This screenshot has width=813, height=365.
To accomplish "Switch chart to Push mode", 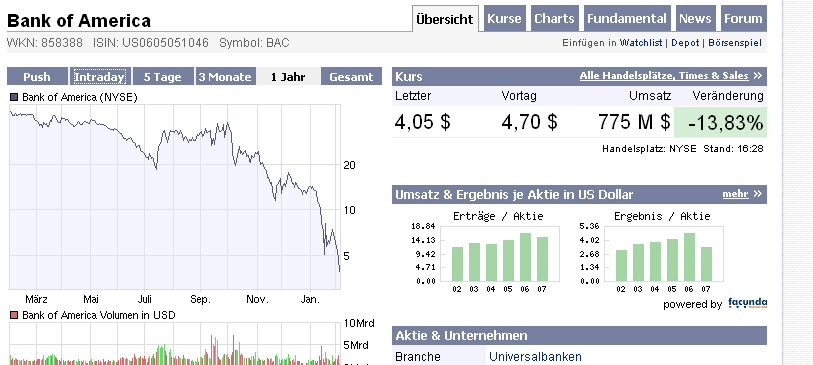I will 37,77.
